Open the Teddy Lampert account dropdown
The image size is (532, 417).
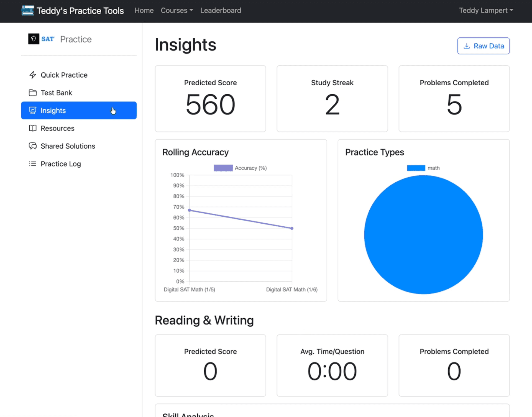486,11
